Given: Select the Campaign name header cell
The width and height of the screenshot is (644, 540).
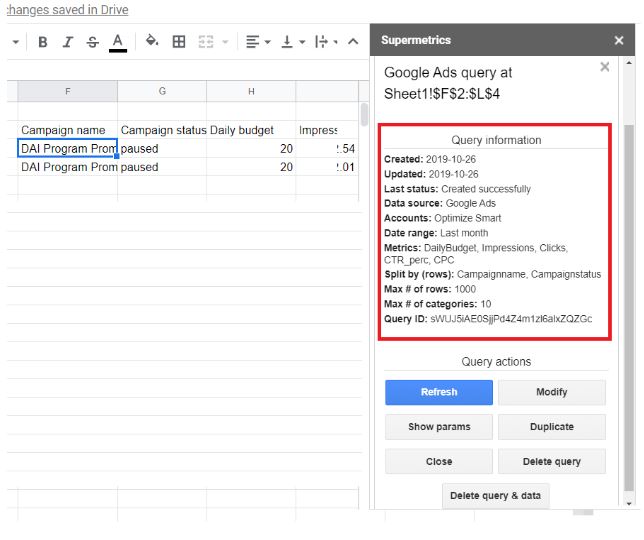Looking at the screenshot, I should (x=67, y=130).
